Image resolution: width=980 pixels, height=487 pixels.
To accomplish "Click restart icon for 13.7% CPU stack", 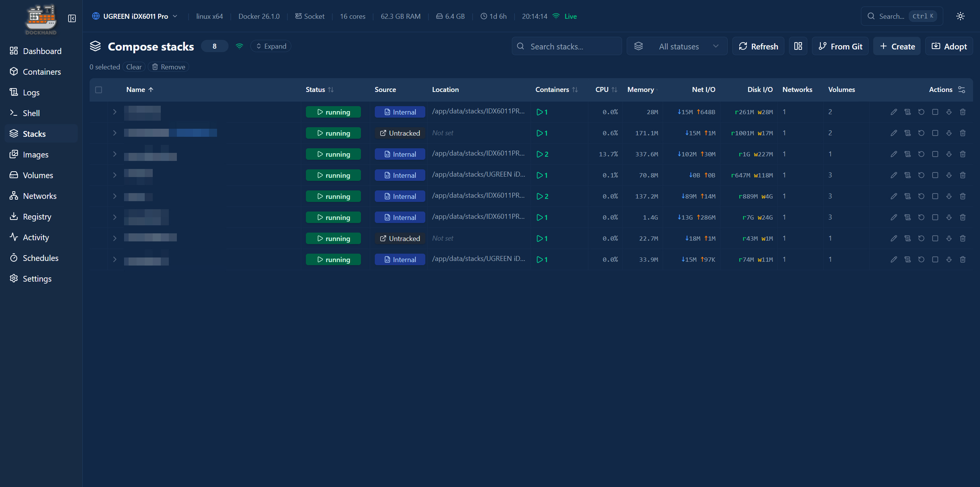I will tap(921, 154).
